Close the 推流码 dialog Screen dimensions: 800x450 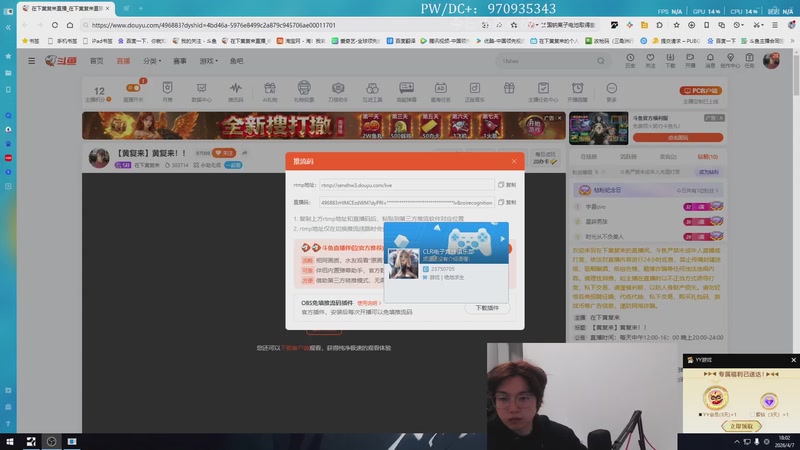tap(514, 161)
